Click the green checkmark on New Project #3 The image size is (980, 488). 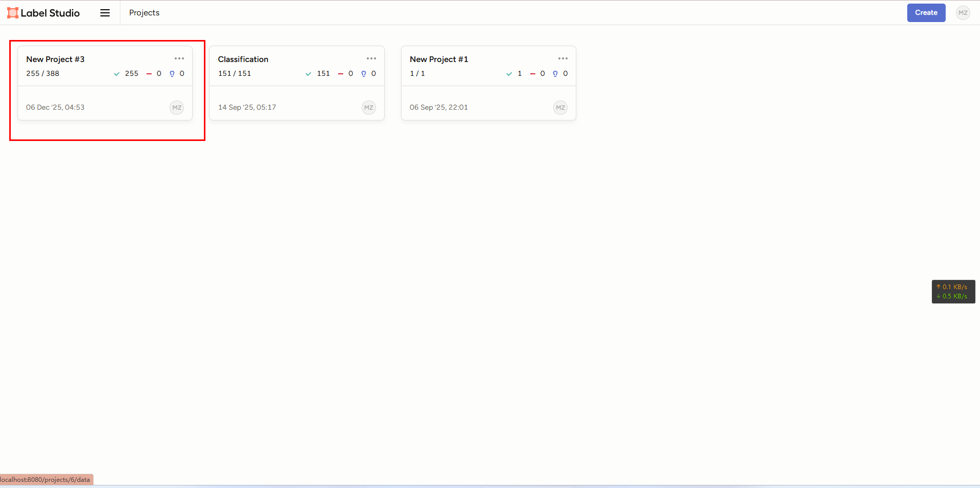click(x=117, y=74)
